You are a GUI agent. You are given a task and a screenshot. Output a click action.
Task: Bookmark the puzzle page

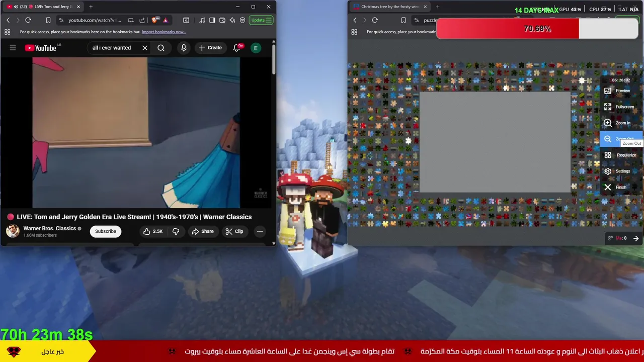pyautogui.click(x=403, y=20)
